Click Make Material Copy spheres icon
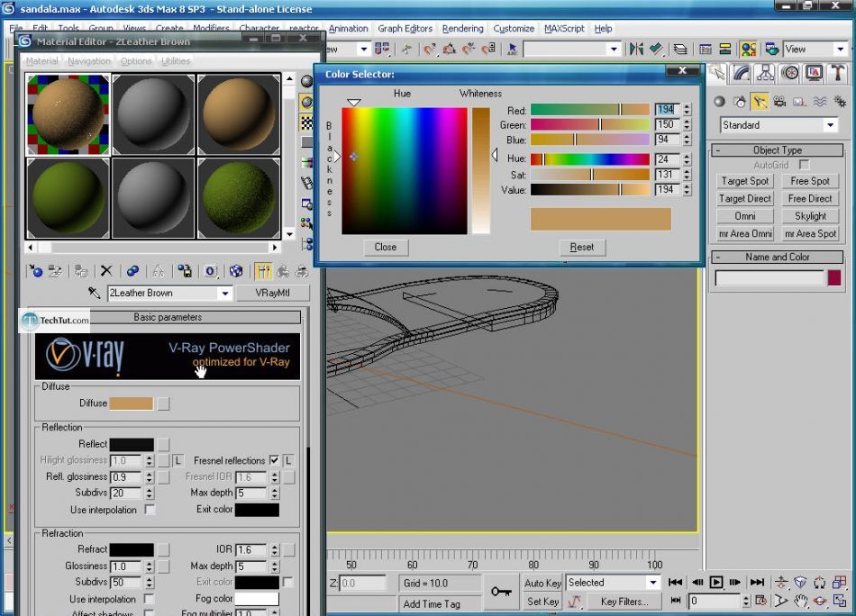 pos(132,270)
